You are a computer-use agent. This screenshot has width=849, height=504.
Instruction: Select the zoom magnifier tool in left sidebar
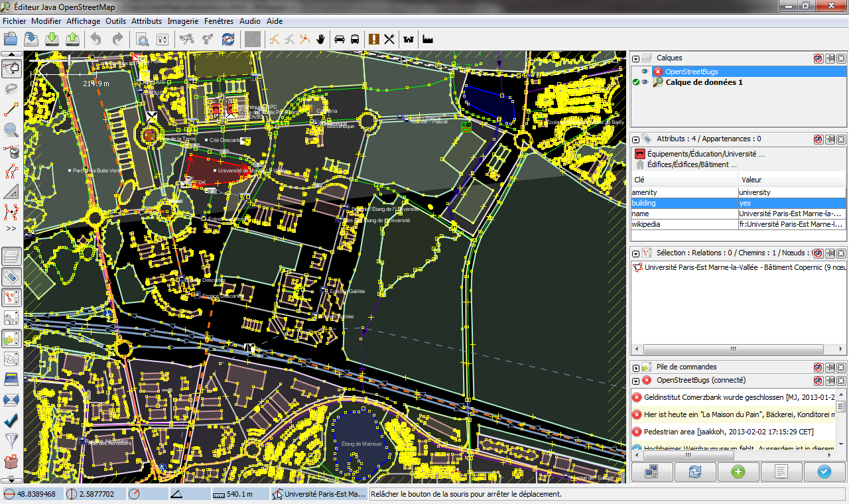tap(11, 130)
